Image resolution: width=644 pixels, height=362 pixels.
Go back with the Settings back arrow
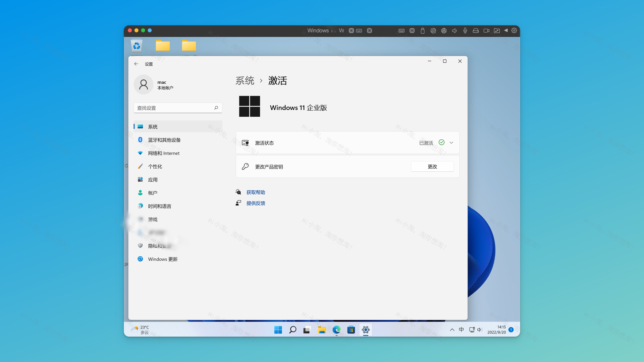[x=136, y=64]
